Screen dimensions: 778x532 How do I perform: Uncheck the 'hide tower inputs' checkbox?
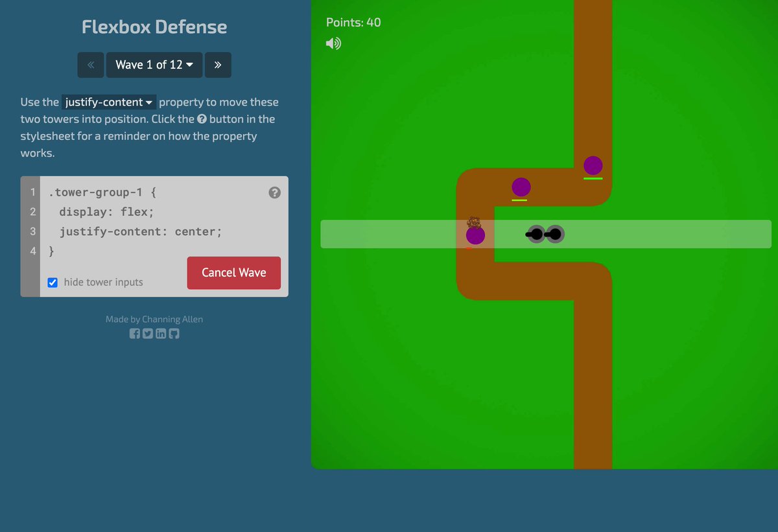[52, 282]
